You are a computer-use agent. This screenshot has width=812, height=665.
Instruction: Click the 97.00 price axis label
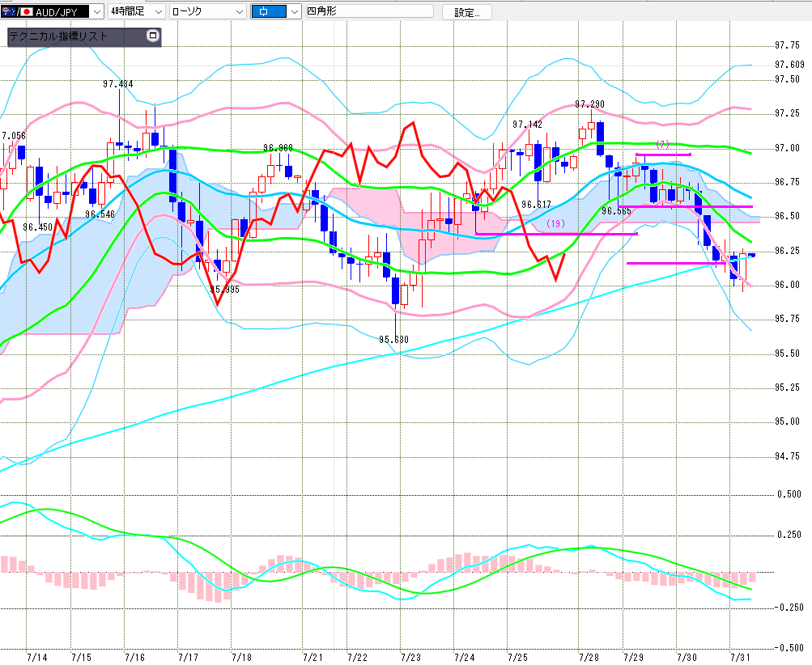(787, 148)
